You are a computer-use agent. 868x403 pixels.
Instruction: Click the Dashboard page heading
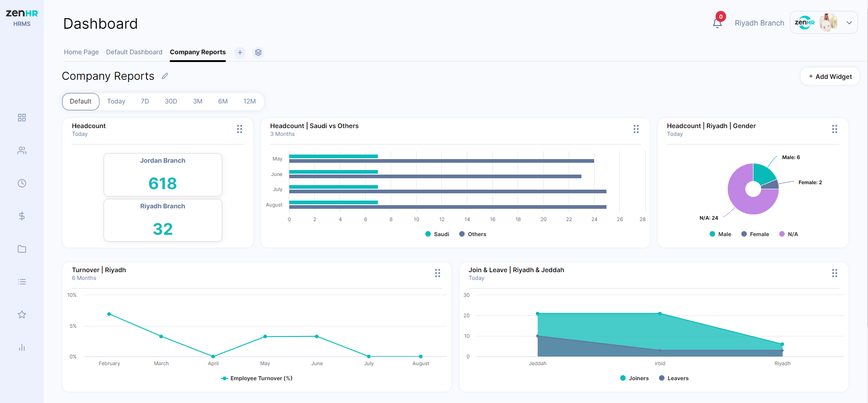click(100, 24)
